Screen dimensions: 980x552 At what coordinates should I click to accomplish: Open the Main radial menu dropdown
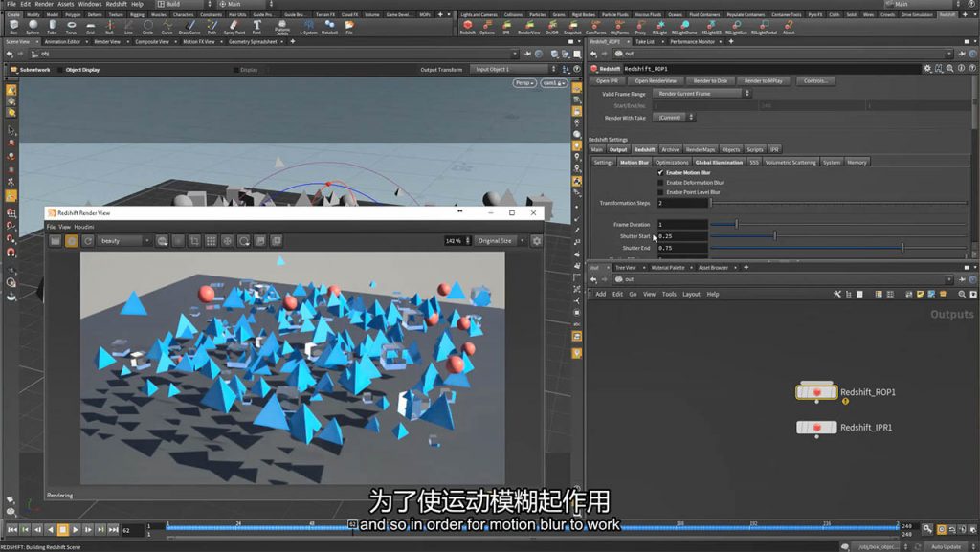(x=246, y=4)
